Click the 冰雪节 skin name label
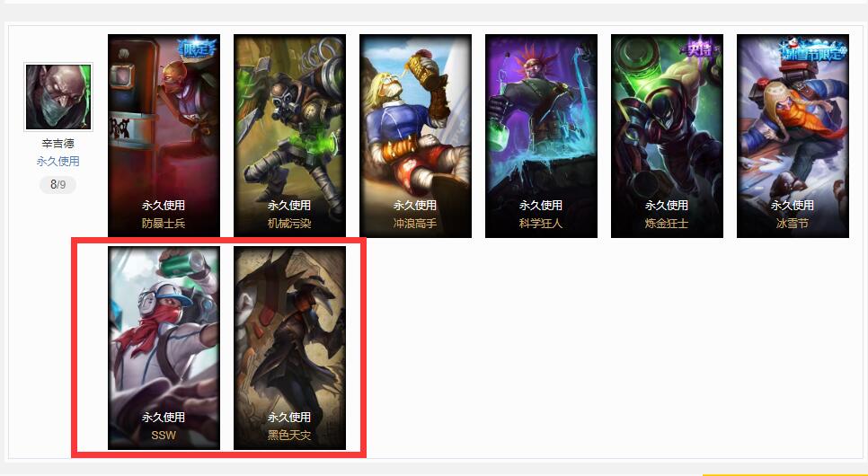Image resolution: width=868 pixels, height=476 pixels. (x=793, y=224)
